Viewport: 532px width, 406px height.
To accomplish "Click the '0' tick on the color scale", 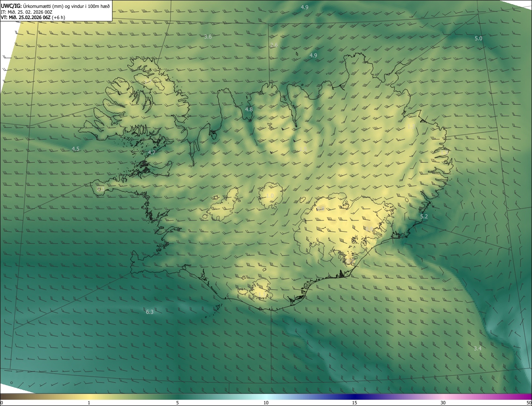I will coord(2,403).
